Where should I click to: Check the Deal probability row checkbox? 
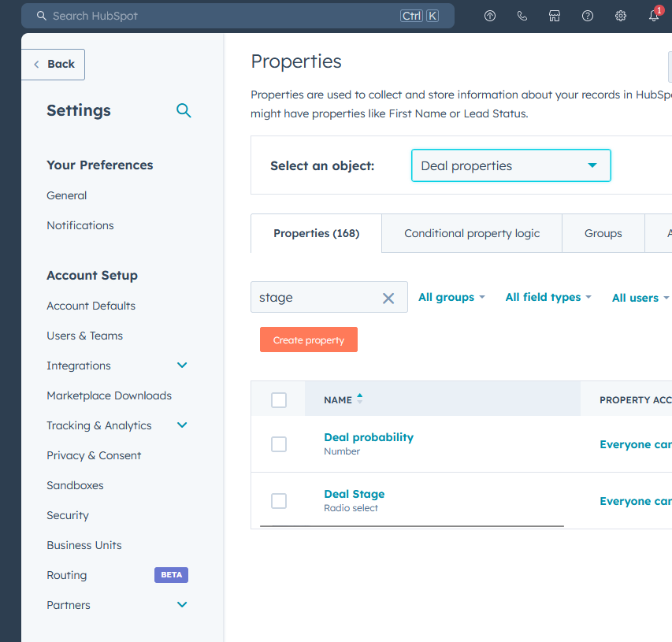(x=278, y=443)
